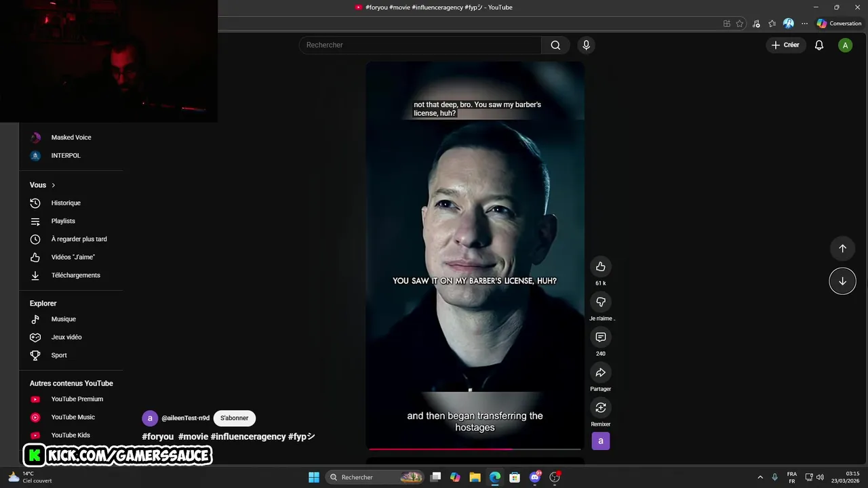Open File Explorer from taskbar
868x488 pixels.
pyautogui.click(x=475, y=477)
